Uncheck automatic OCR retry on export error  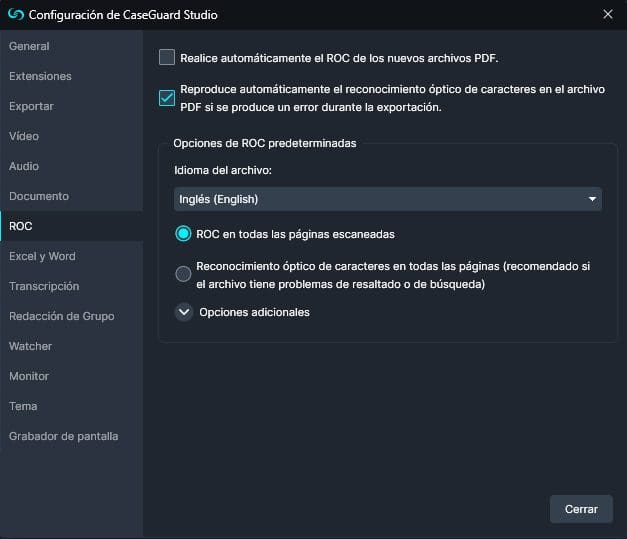[x=167, y=98]
